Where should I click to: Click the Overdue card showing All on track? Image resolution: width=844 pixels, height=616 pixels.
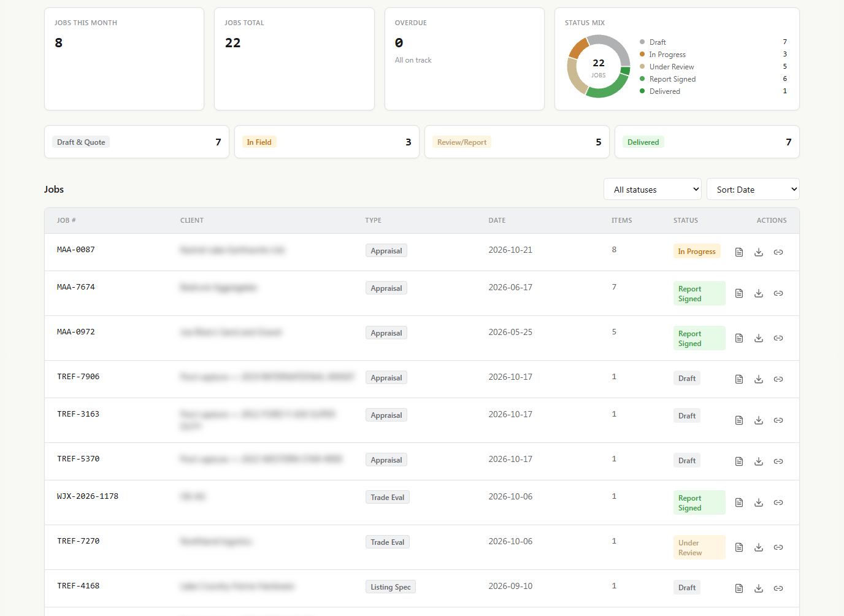[x=464, y=59]
